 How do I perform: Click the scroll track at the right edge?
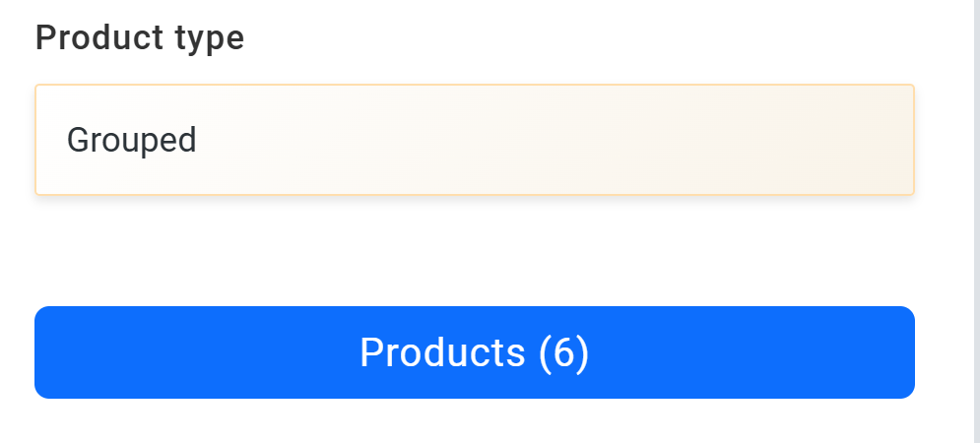click(976, 221)
